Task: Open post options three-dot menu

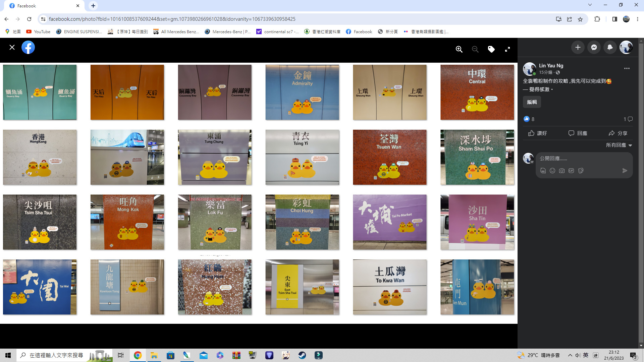Action: 627,68
